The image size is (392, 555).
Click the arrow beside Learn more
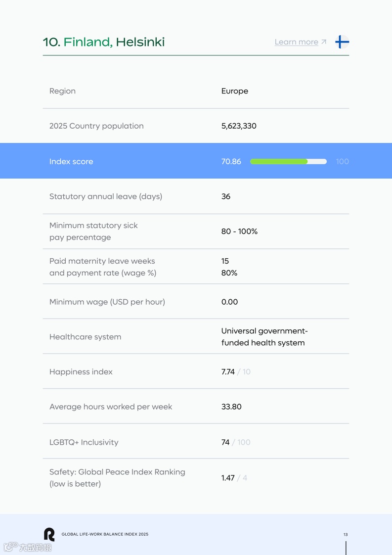[324, 42]
